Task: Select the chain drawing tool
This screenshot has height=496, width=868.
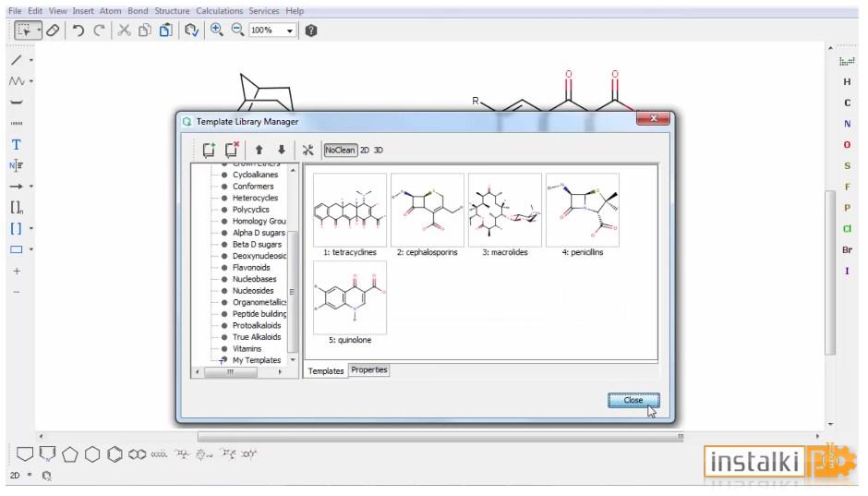Action: (17, 81)
